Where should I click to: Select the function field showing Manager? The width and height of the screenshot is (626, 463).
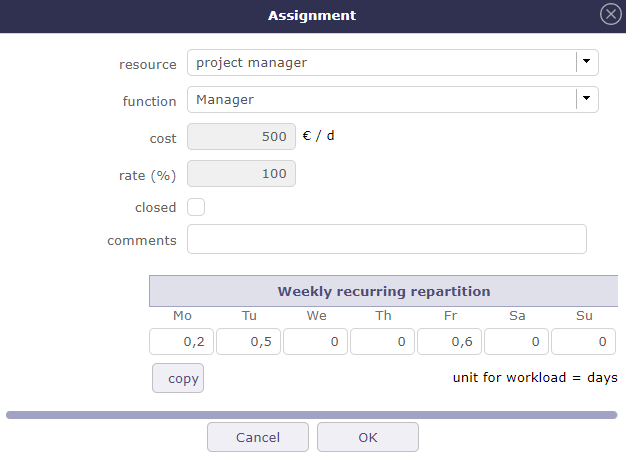click(x=393, y=99)
